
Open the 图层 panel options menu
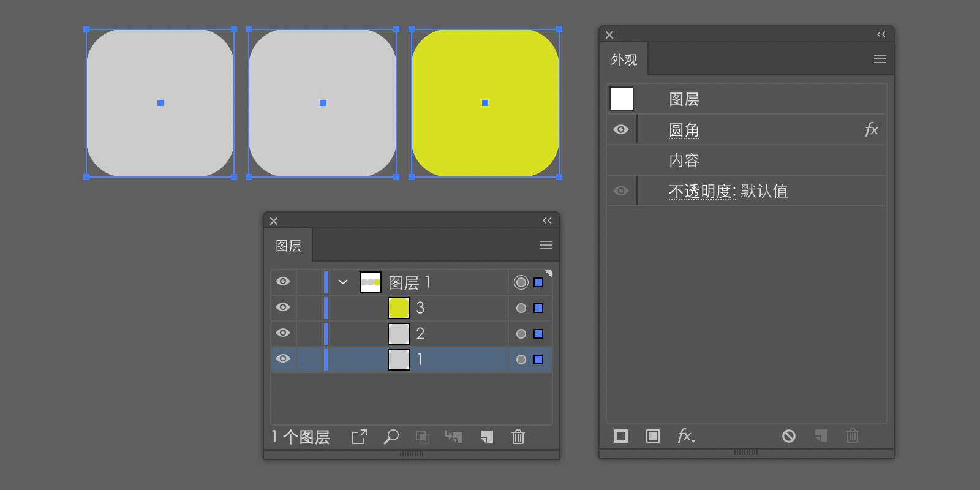pos(546,245)
